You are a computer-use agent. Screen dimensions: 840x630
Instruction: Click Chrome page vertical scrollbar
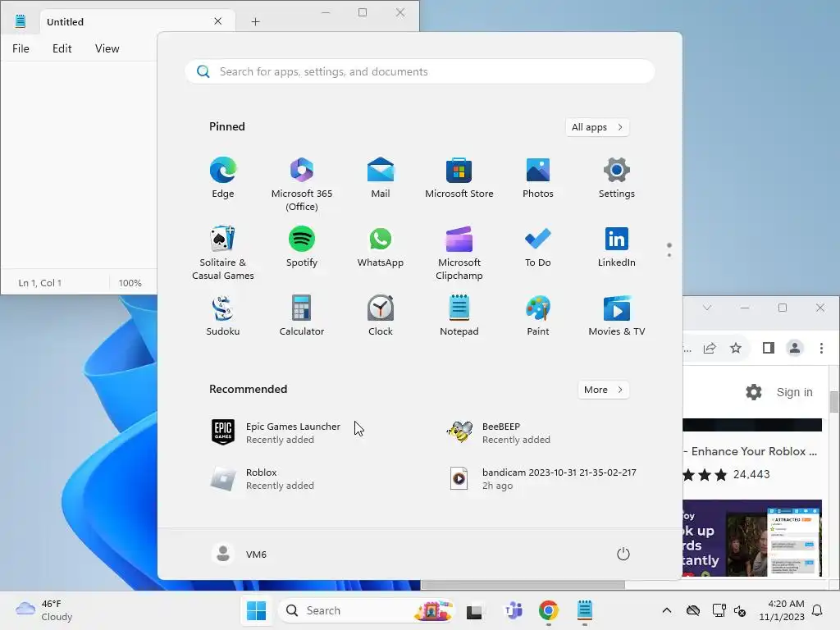point(834,402)
